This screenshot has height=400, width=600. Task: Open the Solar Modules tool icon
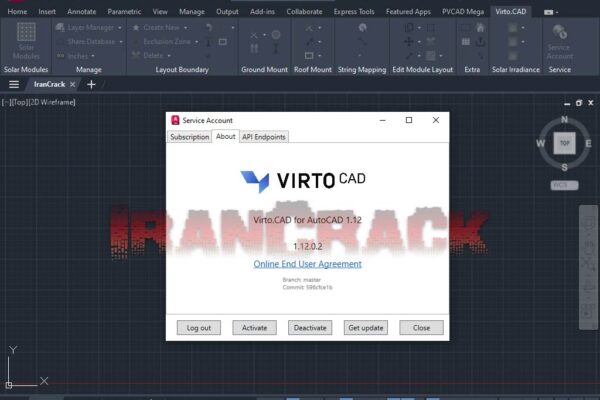[26, 32]
